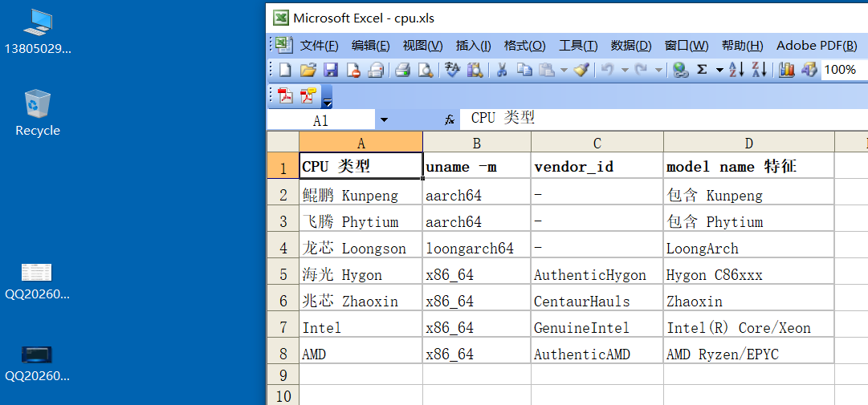Select the 13805029... computer desktop icon
The height and width of the screenshot is (405, 868).
[38, 32]
